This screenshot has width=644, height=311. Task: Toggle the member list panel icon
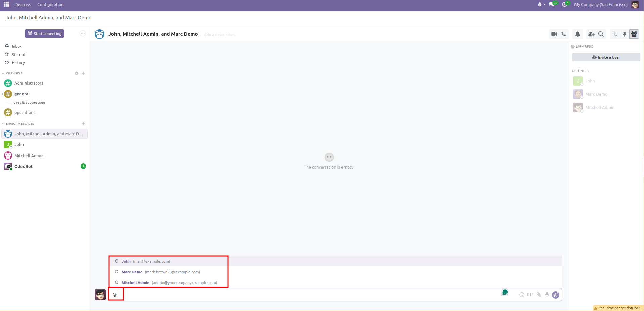[634, 34]
